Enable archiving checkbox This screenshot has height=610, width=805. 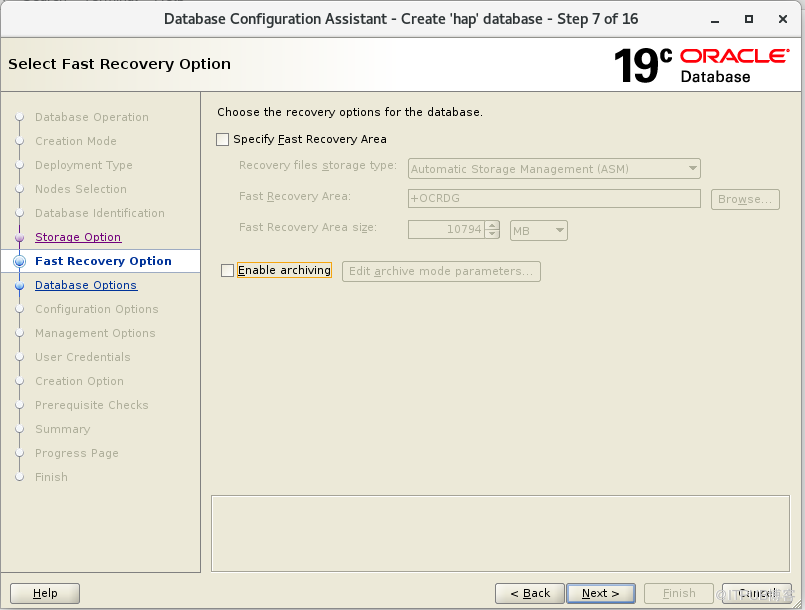point(227,270)
